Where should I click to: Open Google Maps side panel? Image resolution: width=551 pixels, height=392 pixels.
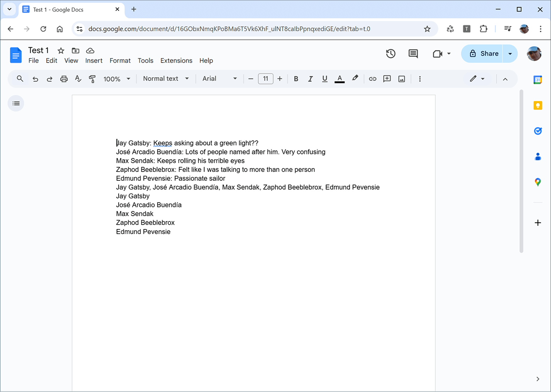(538, 182)
